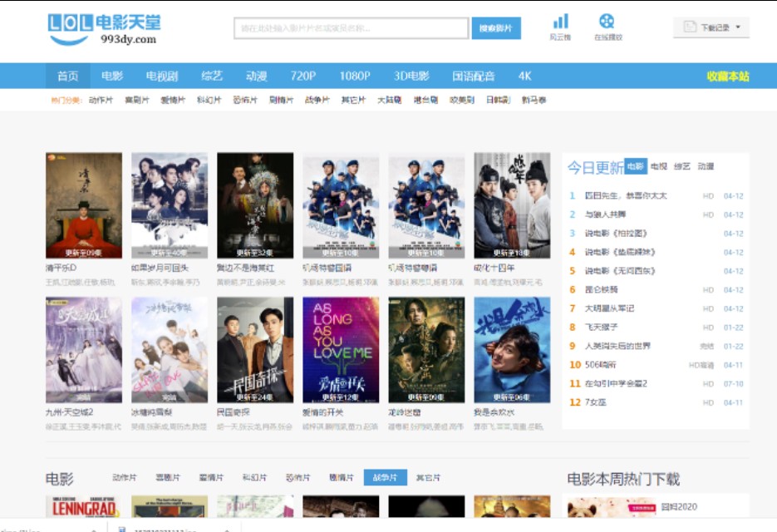The height and width of the screenshot is (532, 777).
Task: Open the As Long As You Love Me poster
Action: point(341,350)
